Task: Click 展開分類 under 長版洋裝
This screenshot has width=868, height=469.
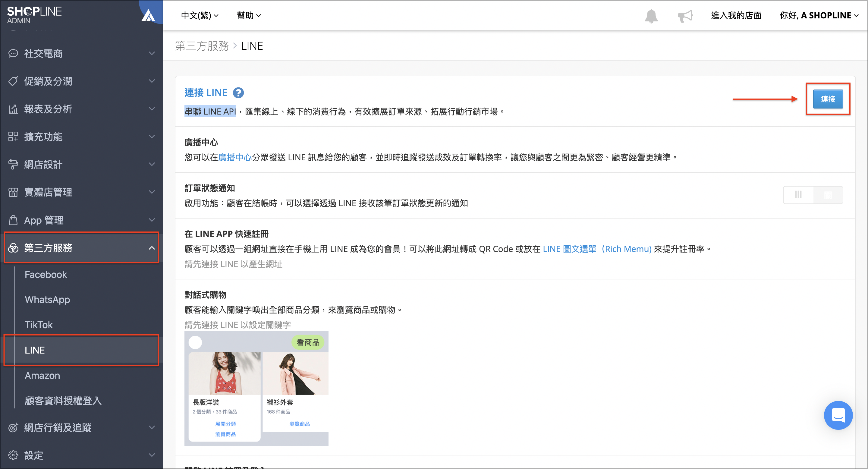Action: pyautogui.click(x=225, y=424)
